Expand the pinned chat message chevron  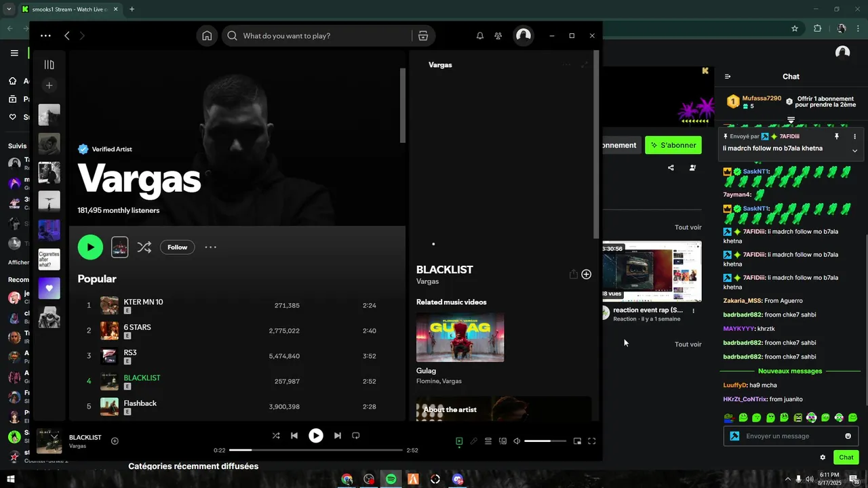pyautogui.click(x=854, y=150)
